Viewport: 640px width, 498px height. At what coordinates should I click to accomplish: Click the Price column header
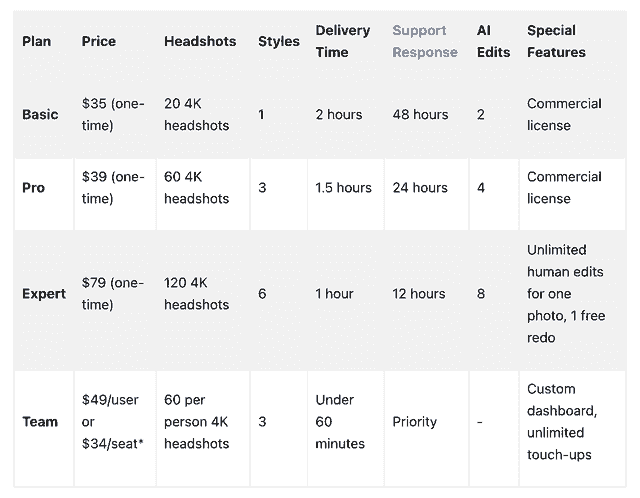(x=99, y=41)
